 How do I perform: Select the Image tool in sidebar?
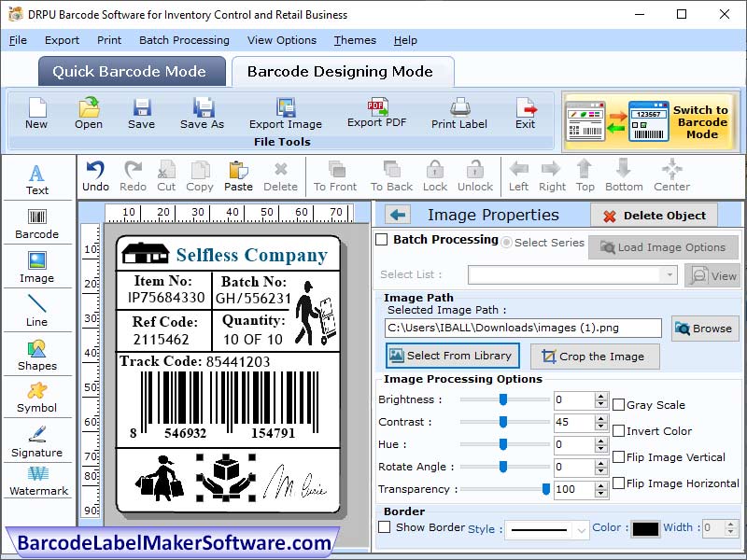click(37, 267)
